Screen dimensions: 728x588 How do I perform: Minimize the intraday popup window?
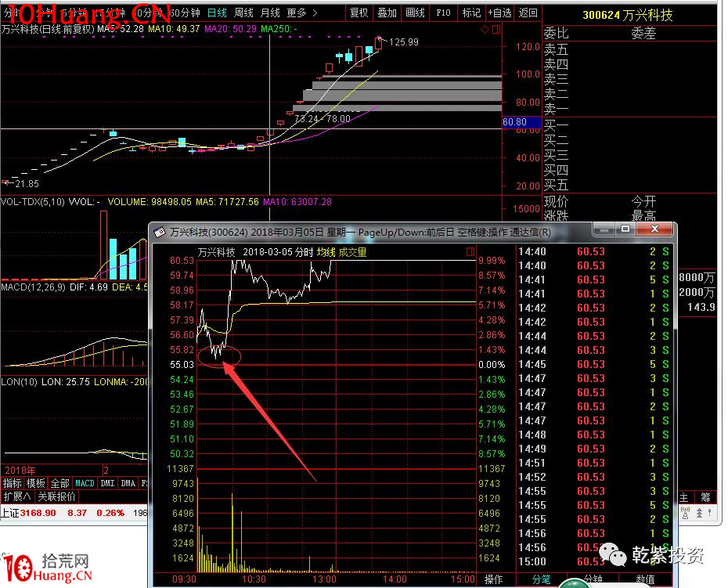point(604,229)
